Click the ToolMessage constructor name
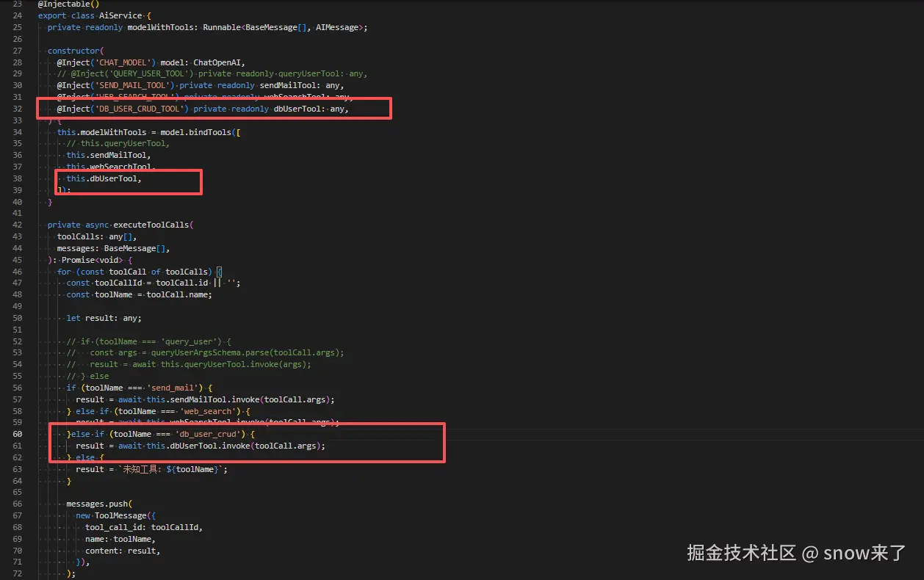The image size is (924, 580). click(120, 515)
